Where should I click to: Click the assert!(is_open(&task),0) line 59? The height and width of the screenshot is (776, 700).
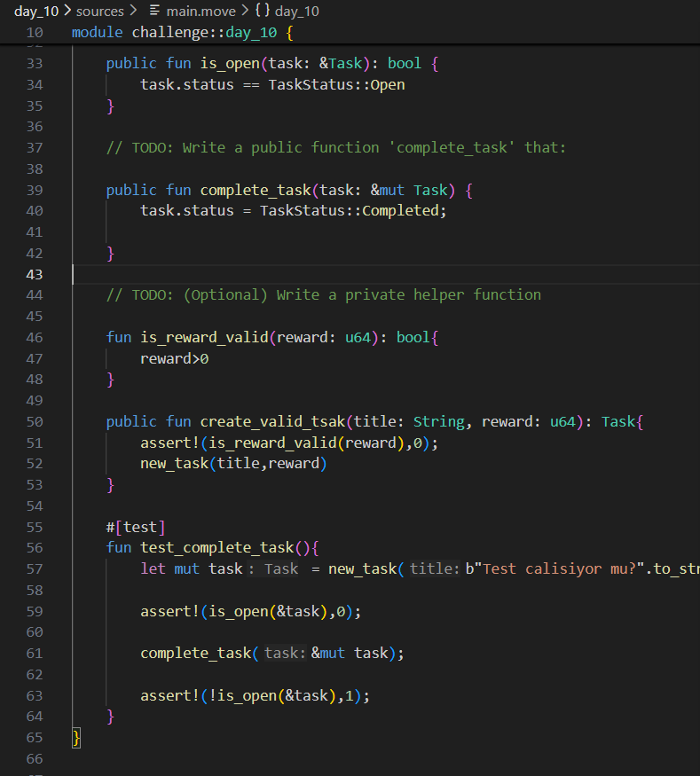point(250,612)
